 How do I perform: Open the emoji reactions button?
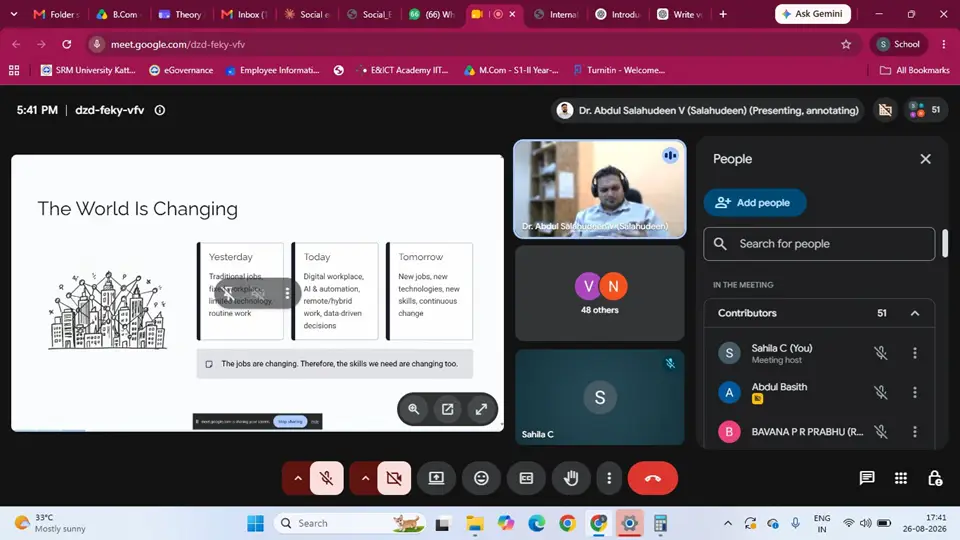pos(481,478)
